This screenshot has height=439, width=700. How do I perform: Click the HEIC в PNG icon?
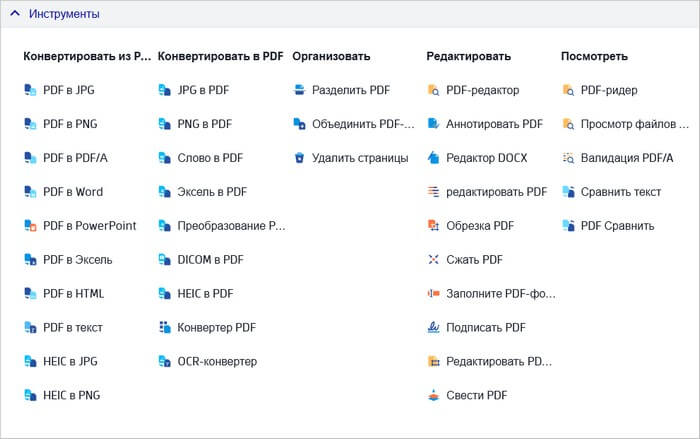(x=30, y=396)
